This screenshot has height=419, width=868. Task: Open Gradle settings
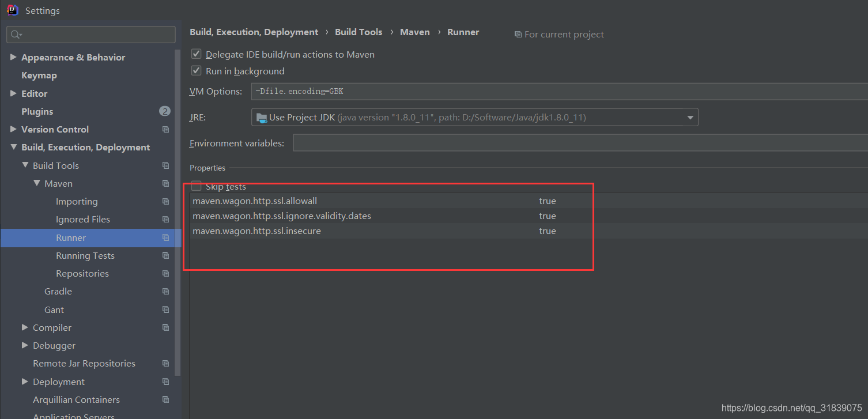point(58,292)
